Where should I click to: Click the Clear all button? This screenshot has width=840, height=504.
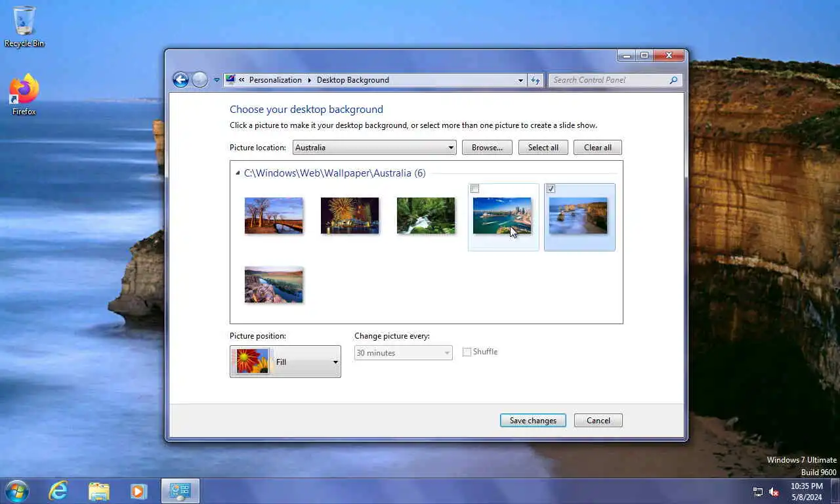(x=598, y=148)
